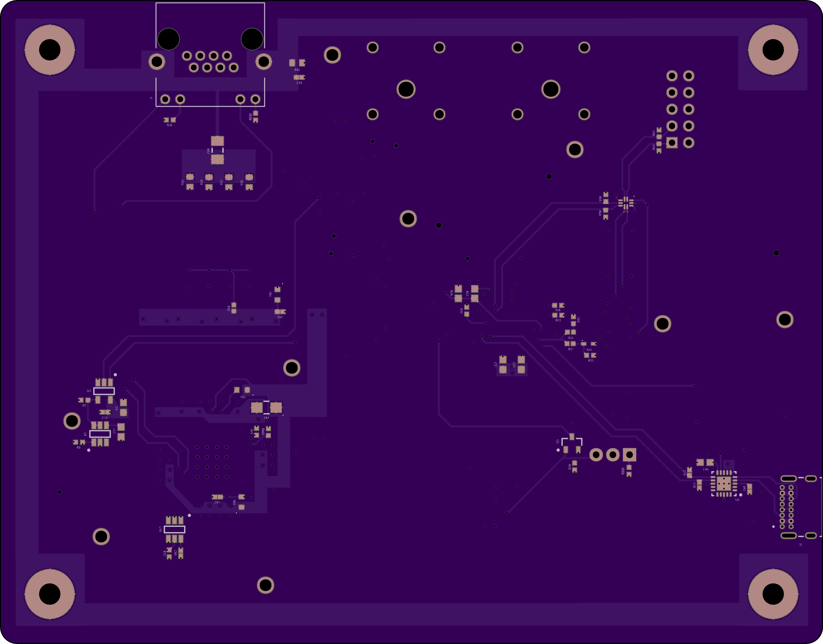Click the C31 capacitor label
823x644 pixels.
(495, 365)
